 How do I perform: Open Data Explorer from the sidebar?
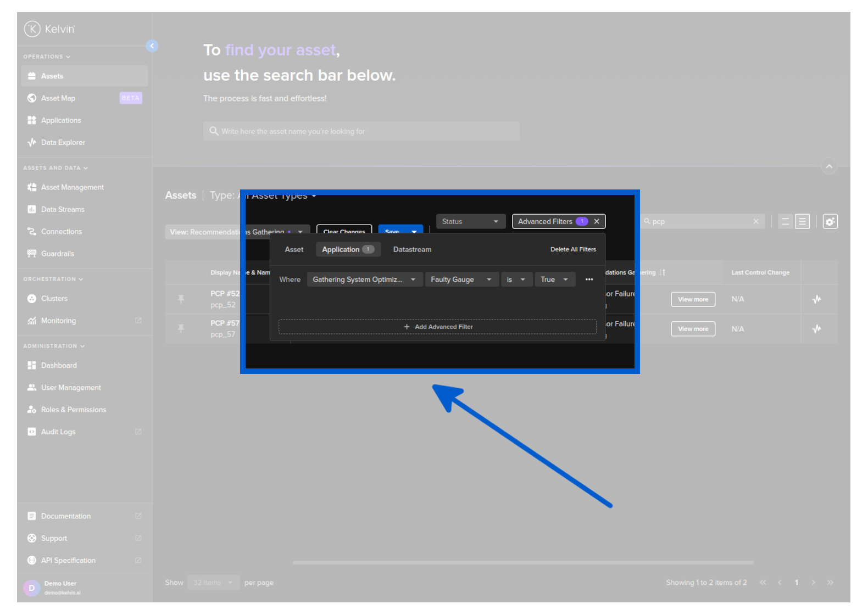(63, 143)
